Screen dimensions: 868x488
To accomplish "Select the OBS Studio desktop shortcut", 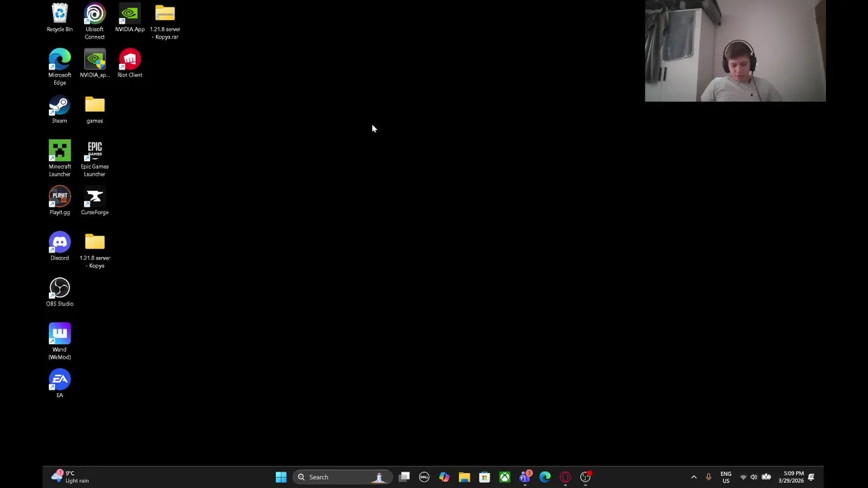I will click(60, 292).
